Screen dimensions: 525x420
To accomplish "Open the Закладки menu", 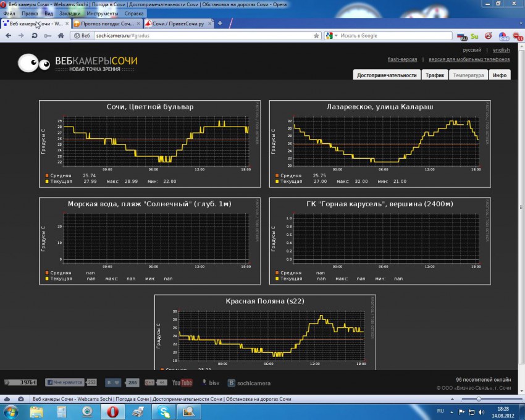I will pos(69,13).
